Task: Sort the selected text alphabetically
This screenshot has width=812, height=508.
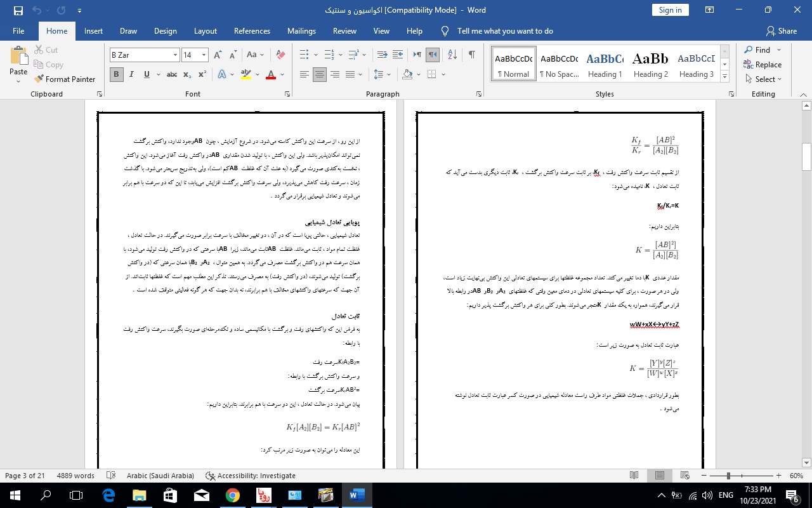Action: pos(452,55)
